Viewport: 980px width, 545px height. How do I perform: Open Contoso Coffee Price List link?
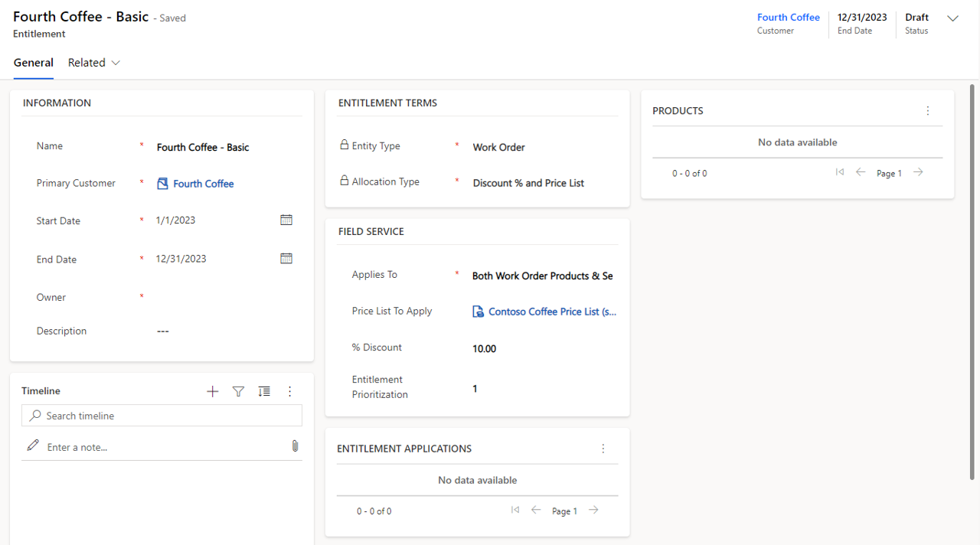(553, 312)
